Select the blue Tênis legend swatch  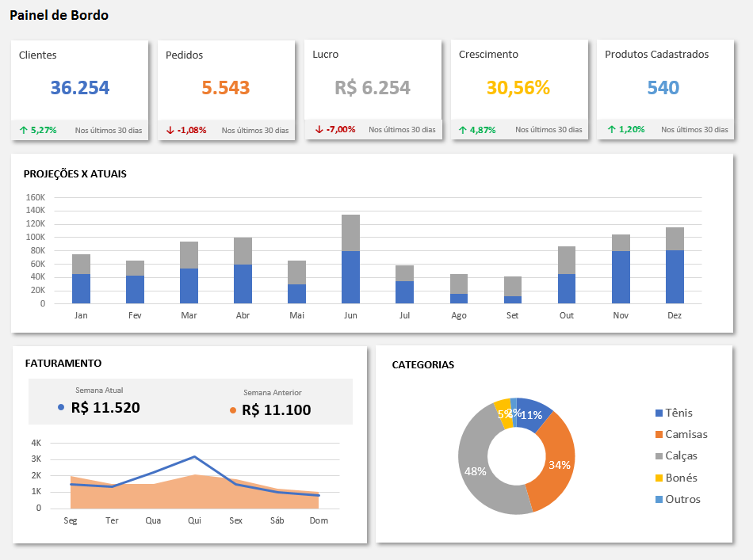coord(659,413)
